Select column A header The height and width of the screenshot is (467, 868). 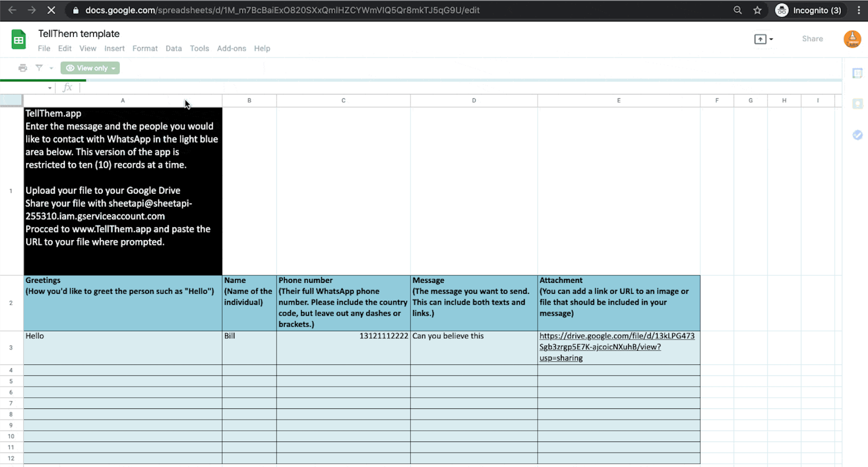(123, 100)
